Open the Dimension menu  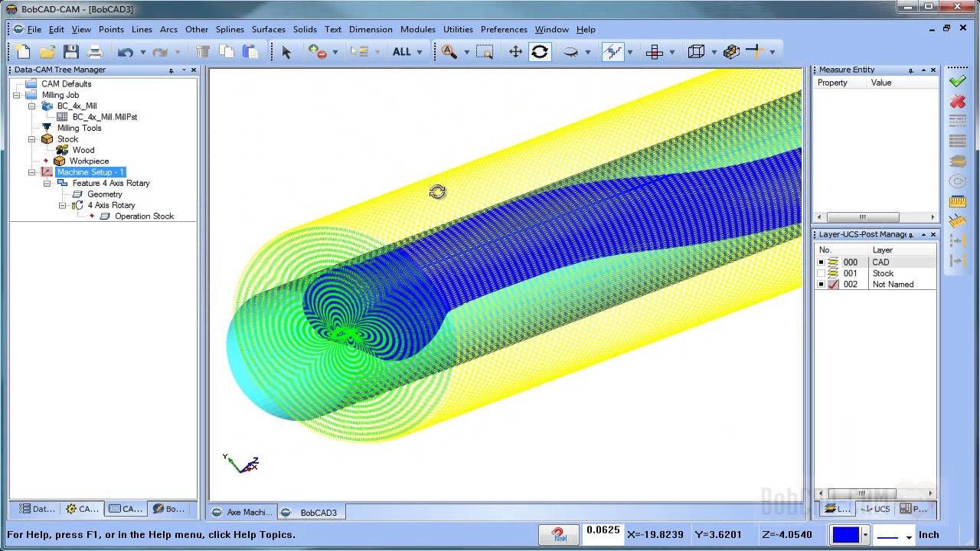click(371, 29)
